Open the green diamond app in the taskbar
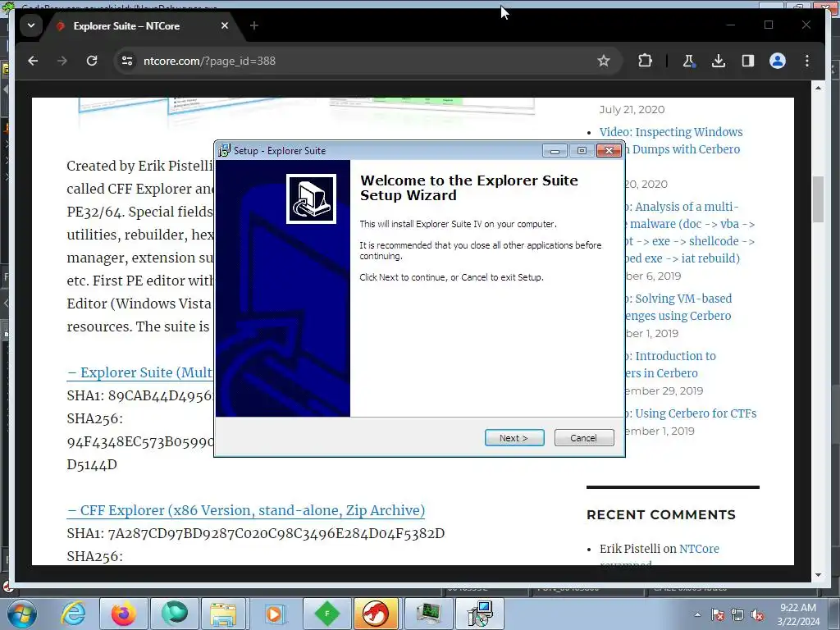The height and width of the screenshot is (630, 840). coord(327,614)
